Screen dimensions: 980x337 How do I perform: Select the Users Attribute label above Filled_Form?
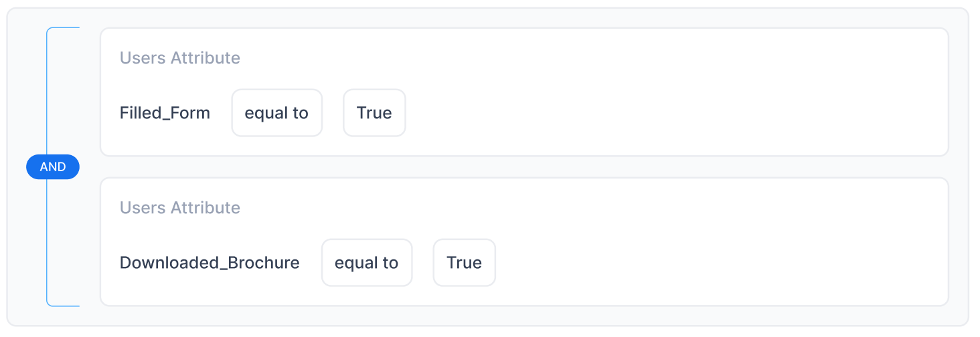coord(180,58)
